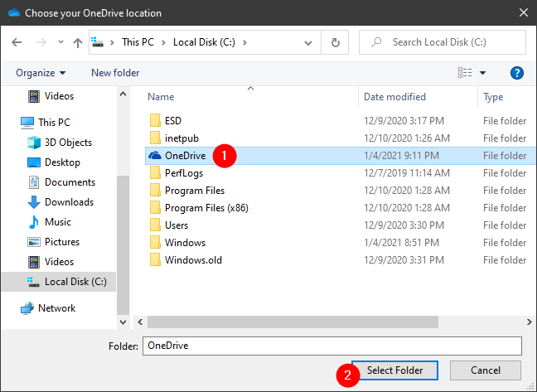Image resolution: width=537 pixels, height=392 pixels.
Task: Close the Choose your OneDrive location dialog
Action: coord(523,12)
